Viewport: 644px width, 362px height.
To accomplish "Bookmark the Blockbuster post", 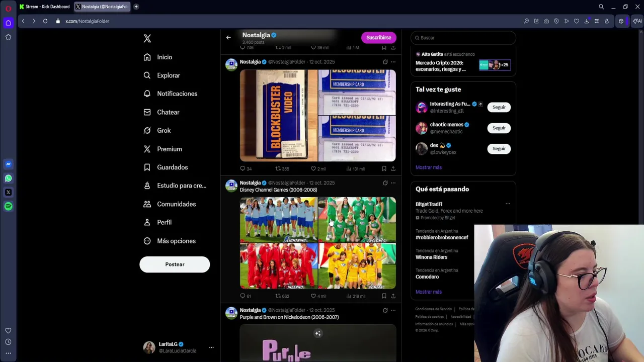I will tap(384, 169).
